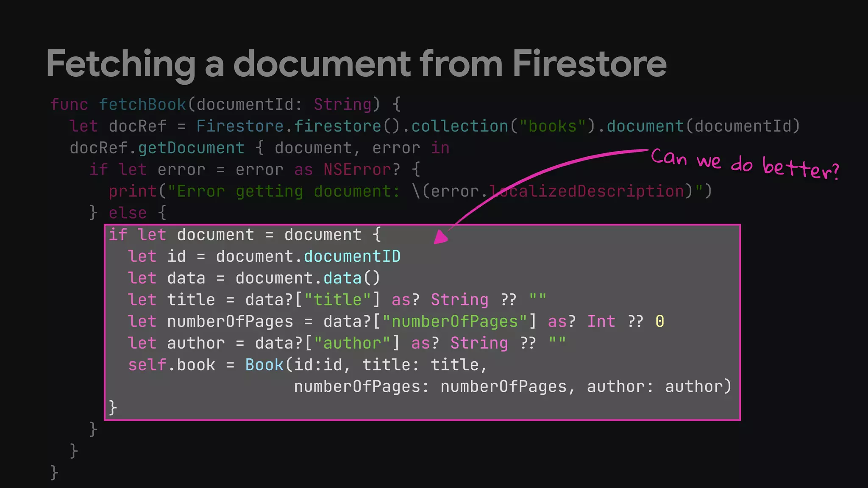Click the 'if let error = error as NSError?' line
Viewport: 868px width, 488px height.
click(x=255, y=169)
